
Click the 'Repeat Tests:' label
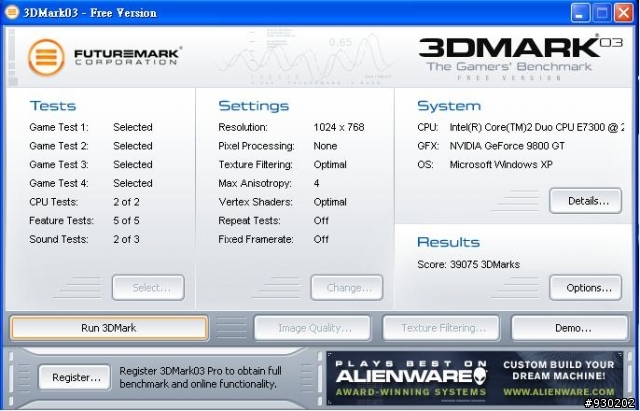[x=249, y=221]
